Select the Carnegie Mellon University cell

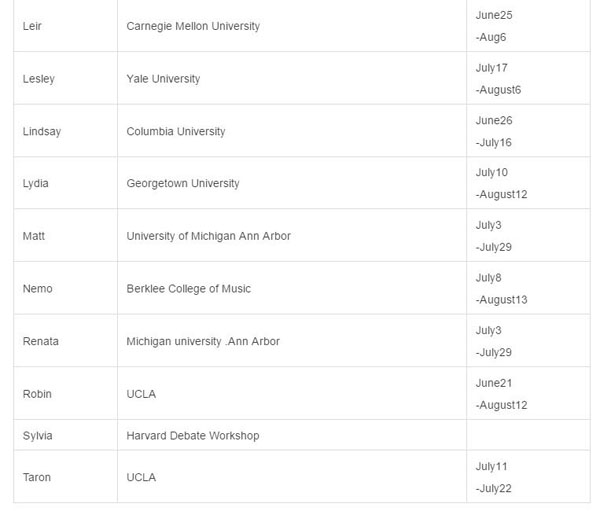point(193,26)
